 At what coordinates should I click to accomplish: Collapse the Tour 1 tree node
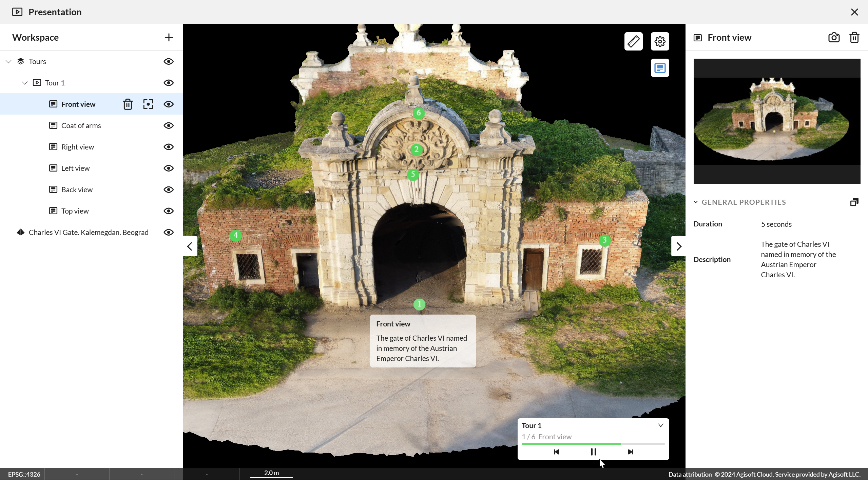pos(25,83)
